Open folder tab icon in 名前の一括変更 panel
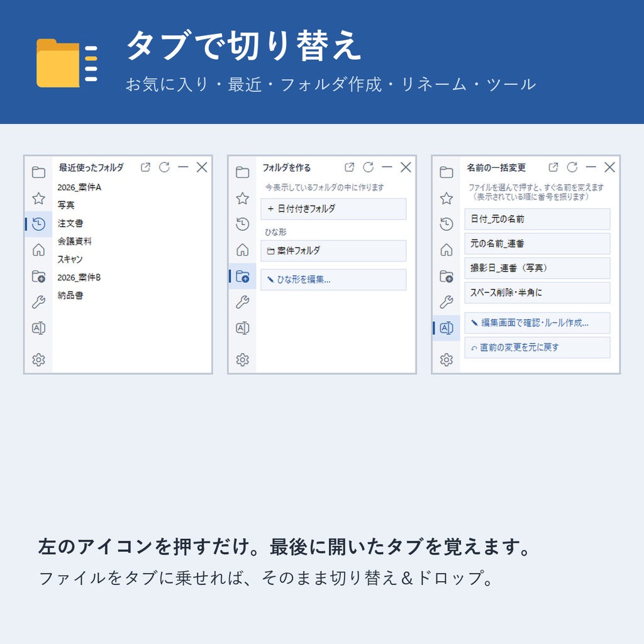The width and height of the screenshot is (644, 644). (x=447, y=172)
